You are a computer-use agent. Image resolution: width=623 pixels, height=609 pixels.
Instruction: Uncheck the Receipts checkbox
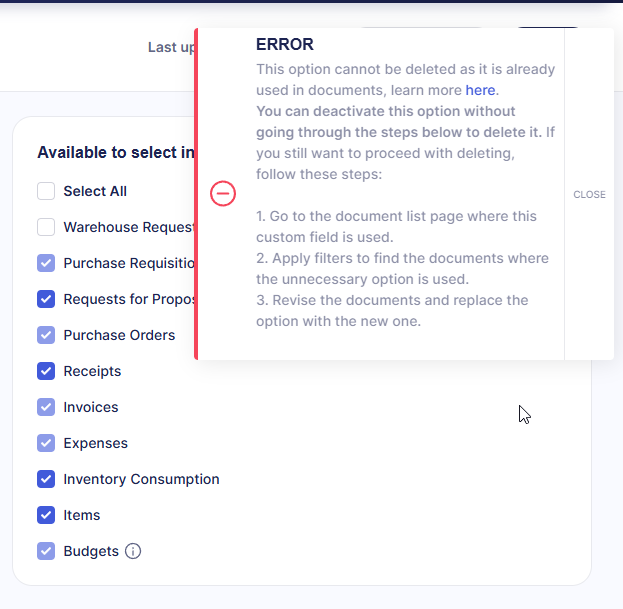coord(46,371)
